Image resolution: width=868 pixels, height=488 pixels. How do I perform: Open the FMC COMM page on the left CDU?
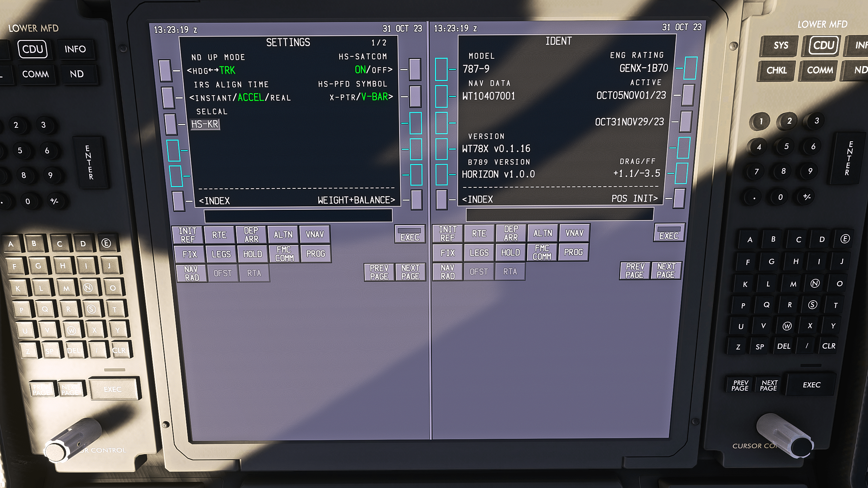click(284, 254)
